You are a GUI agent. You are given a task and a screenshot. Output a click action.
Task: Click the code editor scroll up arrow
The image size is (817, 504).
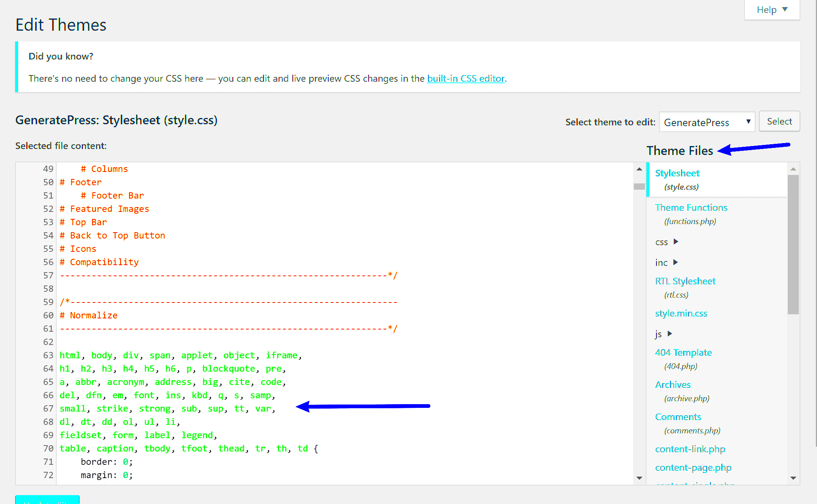coord(639,169)
